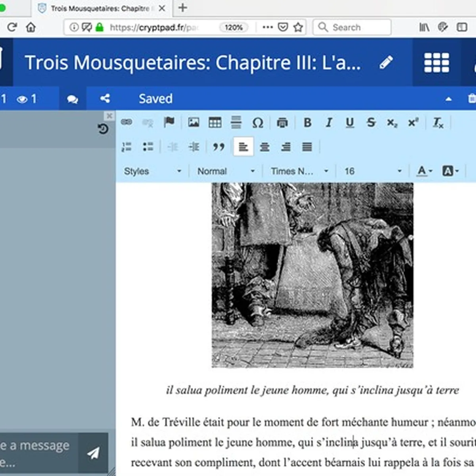Click the viewers eye count indicator
476x476 pixels.
tap(26, 99)
